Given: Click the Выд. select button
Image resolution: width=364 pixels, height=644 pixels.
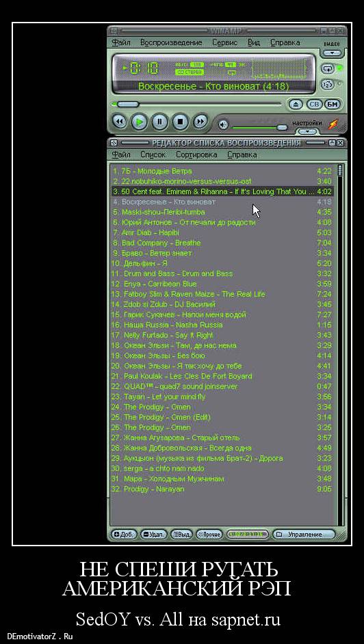Looking at the screenshot, I should [x=181, y=535].
